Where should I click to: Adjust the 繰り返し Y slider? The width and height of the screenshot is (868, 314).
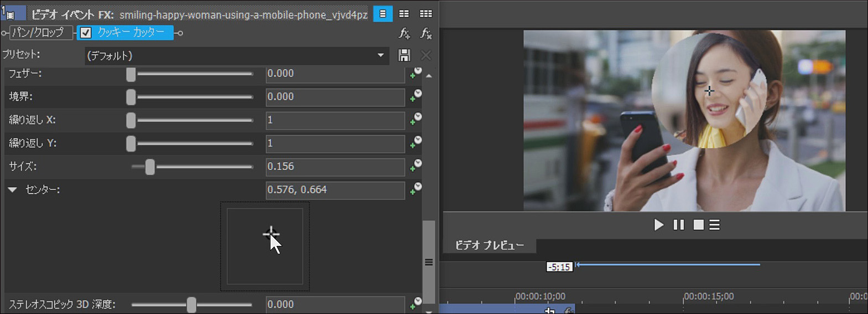point(131,143)
